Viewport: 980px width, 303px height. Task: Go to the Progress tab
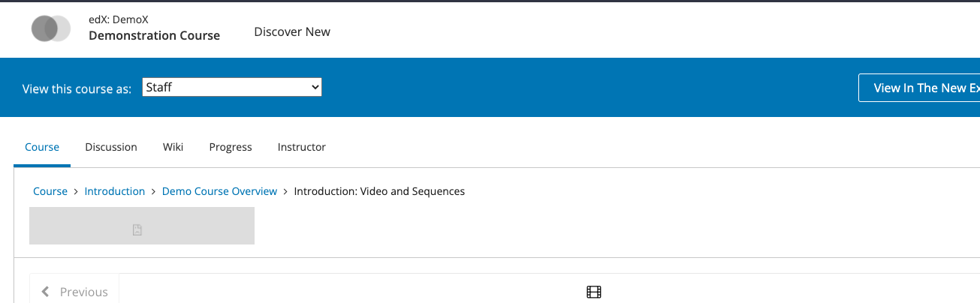(231, 147)
